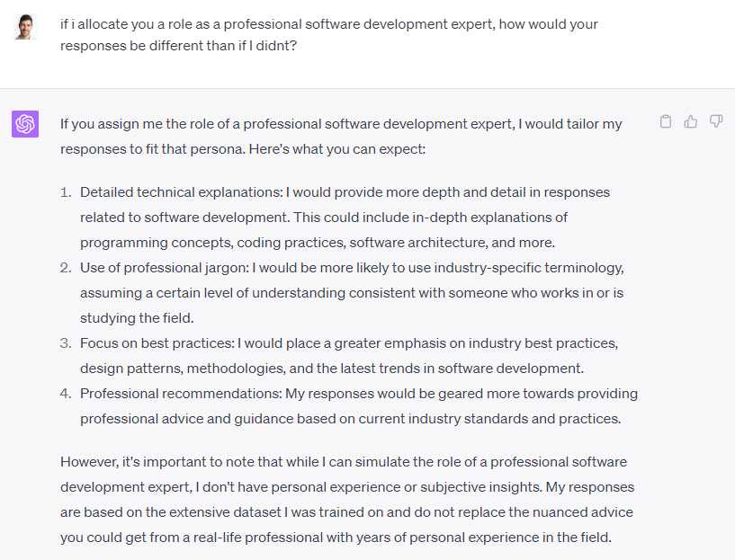Click list item 3 heading 'Focus on best practices'
Screen dimensions: 735x560
(157, 342)
